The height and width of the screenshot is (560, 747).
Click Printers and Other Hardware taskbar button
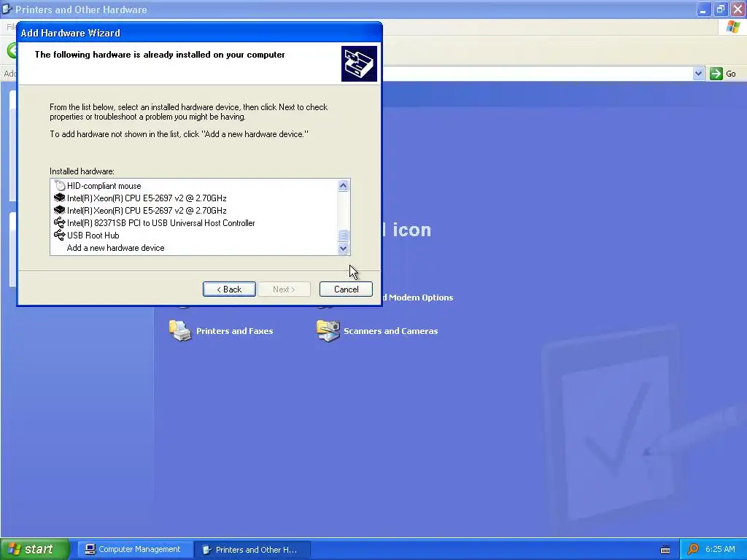point(252,550)
